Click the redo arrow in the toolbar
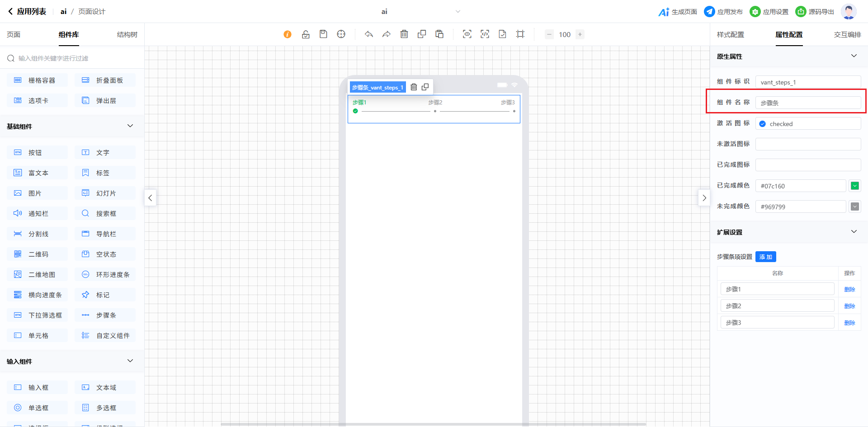868x427 pixels. click(386, 34)
